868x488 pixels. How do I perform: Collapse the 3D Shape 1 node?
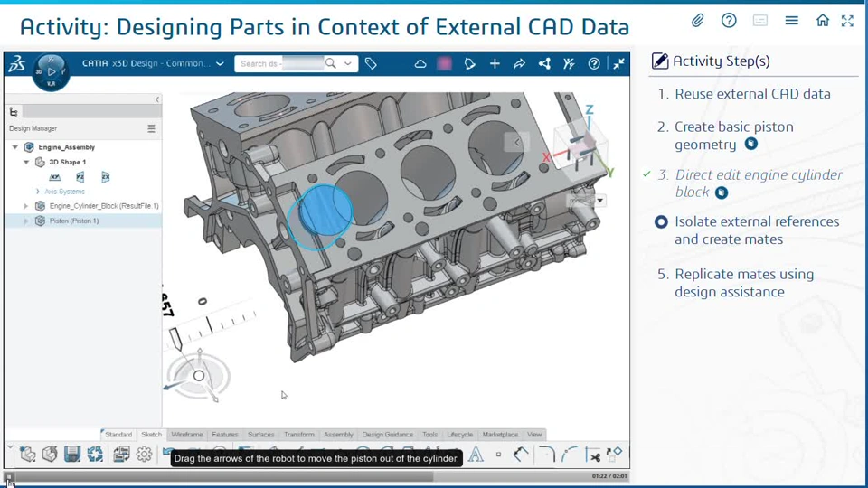click(x=26, y=162)
